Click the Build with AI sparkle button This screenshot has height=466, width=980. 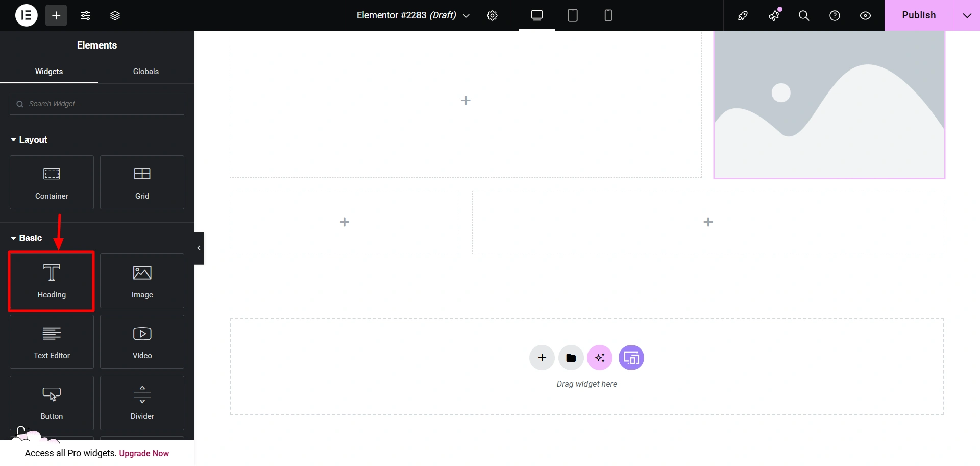click(600, 358)
